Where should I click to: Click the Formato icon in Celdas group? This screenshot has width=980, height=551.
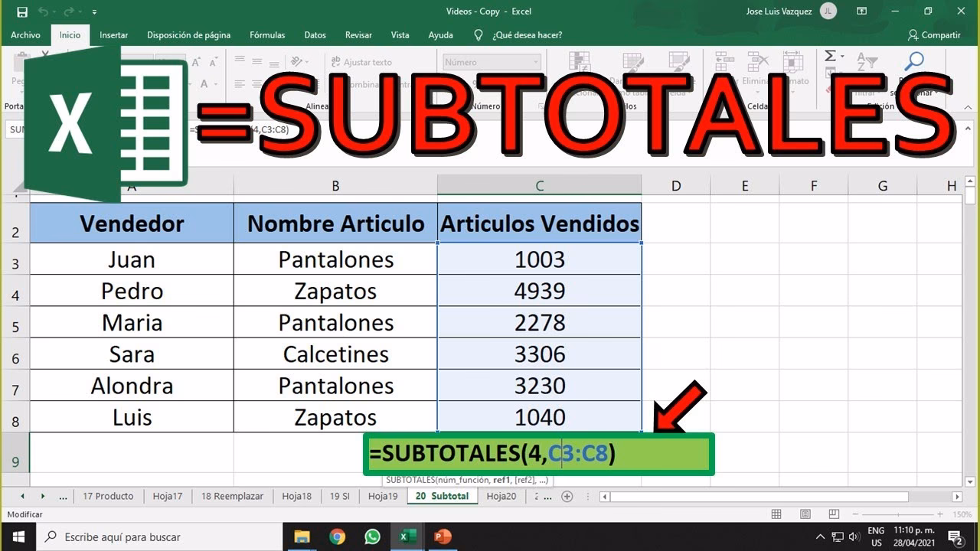click(x=792, y=60)
